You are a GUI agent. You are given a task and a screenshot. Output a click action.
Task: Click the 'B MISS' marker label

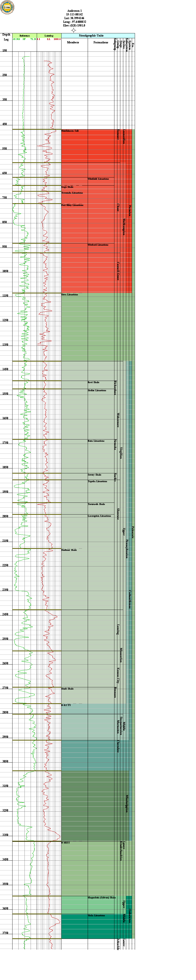(65, 843)
